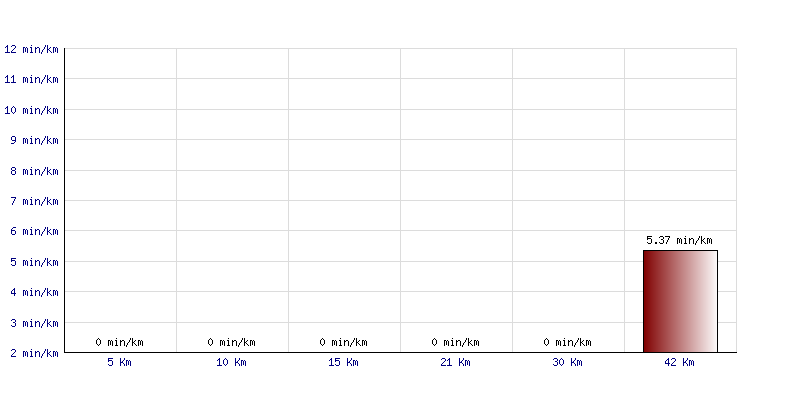Viewport: 800px width, 400px height.
Task: Click the 8 min/km y-axis label
Action: click(x=34, y=171)
